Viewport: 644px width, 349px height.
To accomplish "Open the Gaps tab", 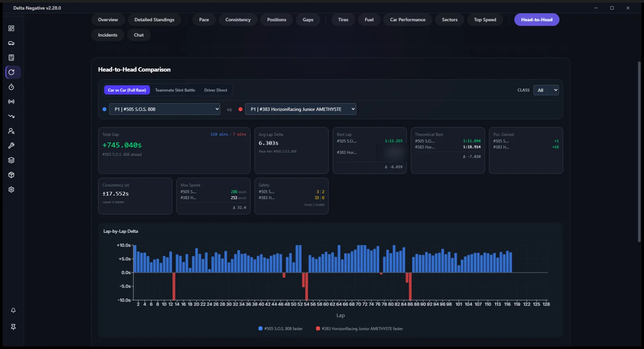I will pos(308,20).
